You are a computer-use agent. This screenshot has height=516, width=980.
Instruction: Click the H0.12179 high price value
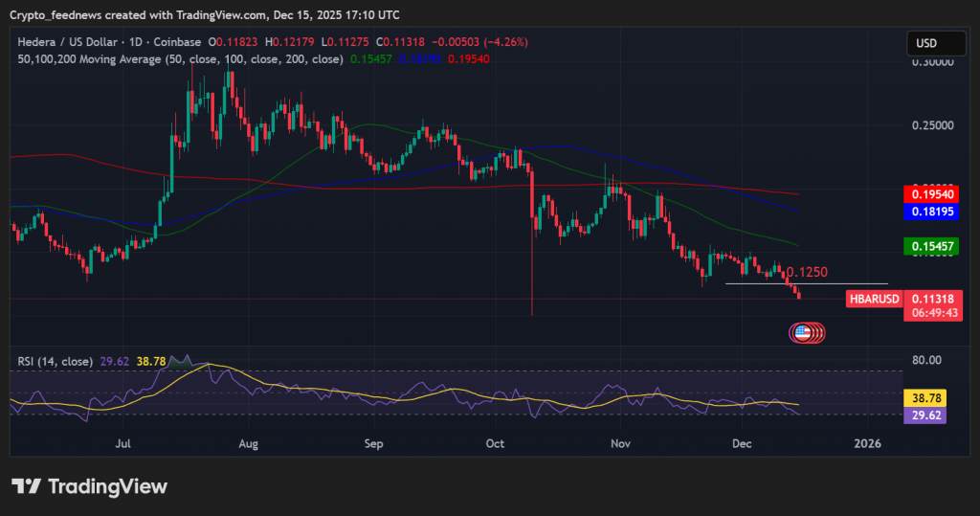(x=289, y=42)
